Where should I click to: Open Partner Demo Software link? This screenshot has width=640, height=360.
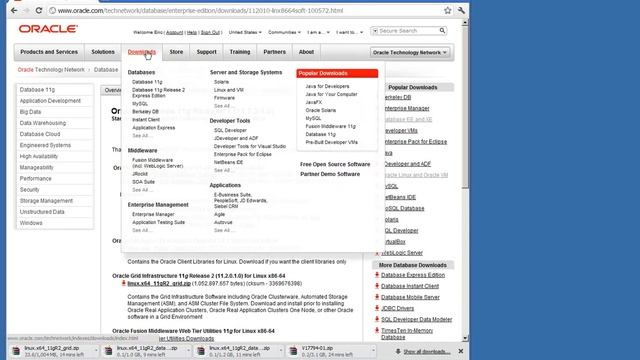pyautogui.click(x=330, y=174)
